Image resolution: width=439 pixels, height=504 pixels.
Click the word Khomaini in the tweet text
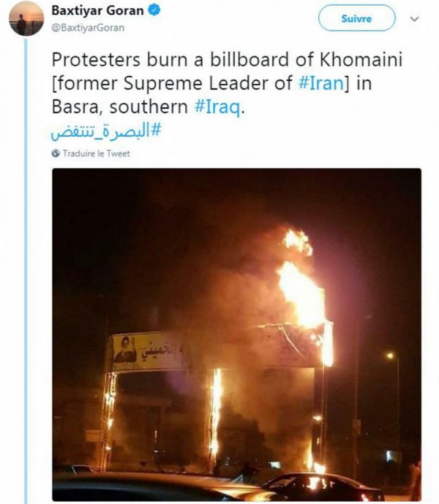tap(361, 59)
